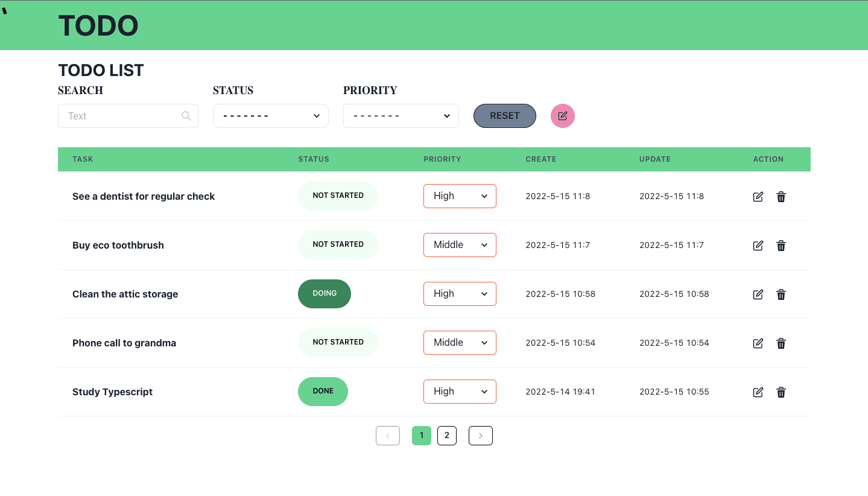Edit the 'See a dentist for regular check' task
Screen dimensions: 868x496
click(758, 197)
